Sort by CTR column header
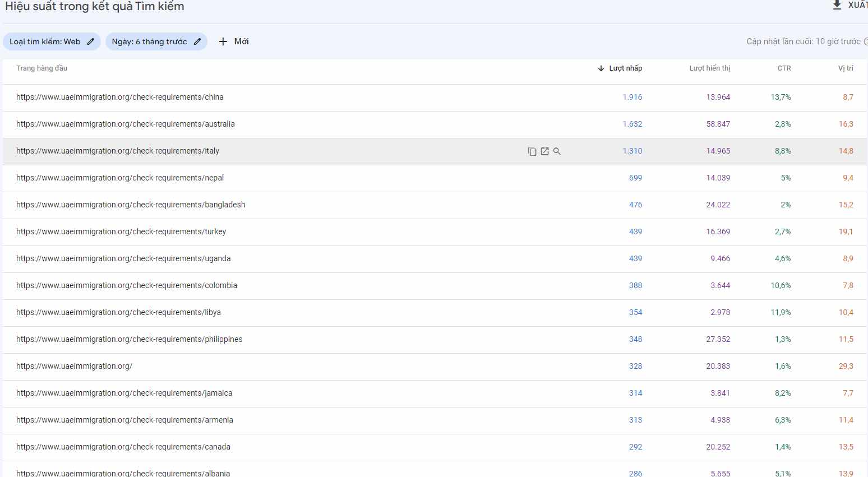 784,68
